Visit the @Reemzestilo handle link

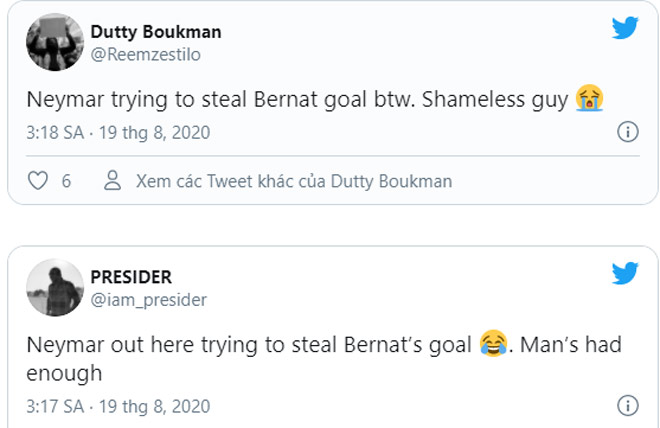145,54
